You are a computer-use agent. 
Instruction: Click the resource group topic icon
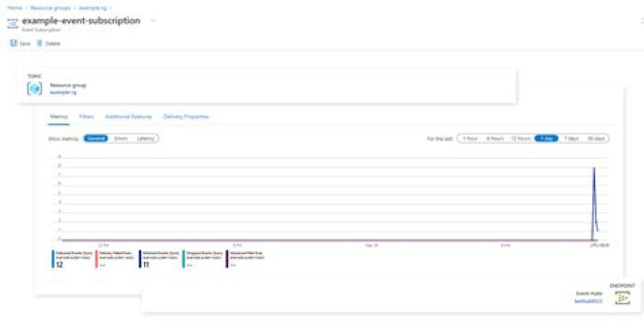click(35, 89)
